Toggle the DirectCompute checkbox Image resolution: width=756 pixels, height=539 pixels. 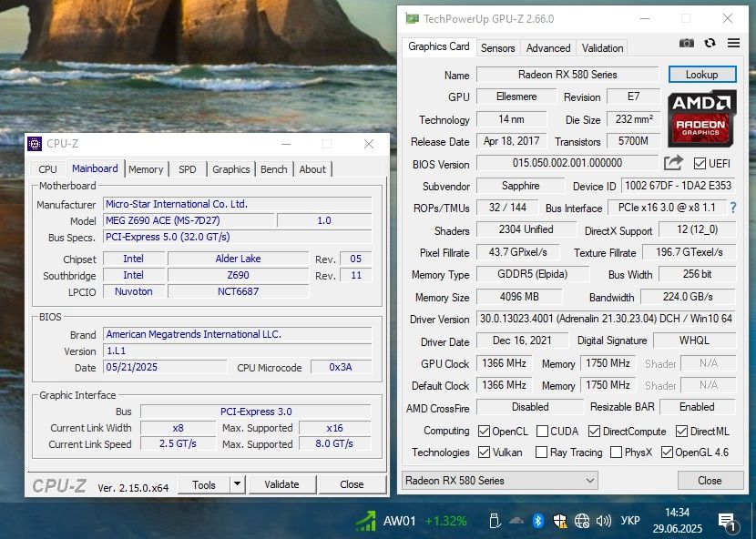coord(594,431)
